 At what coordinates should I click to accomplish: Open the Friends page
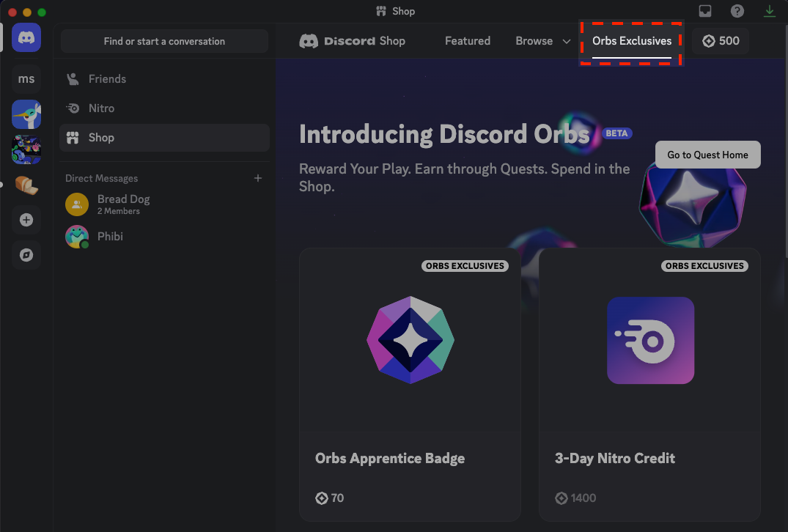coord(107,79)
